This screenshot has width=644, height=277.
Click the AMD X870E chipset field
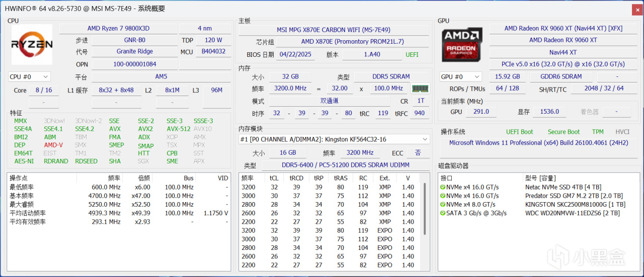coord(352,42)
